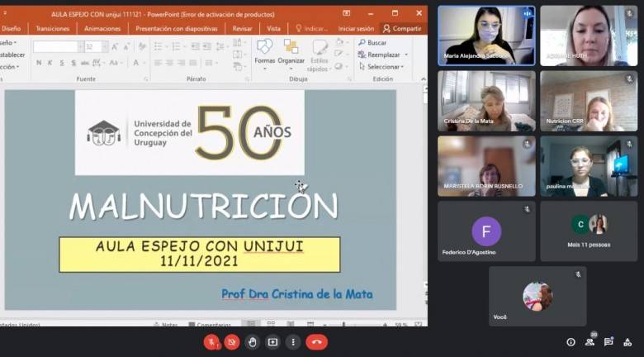This screenshot has width=644, height=357.
Task: Open the font size dropdown
Action: click(105, 46)
